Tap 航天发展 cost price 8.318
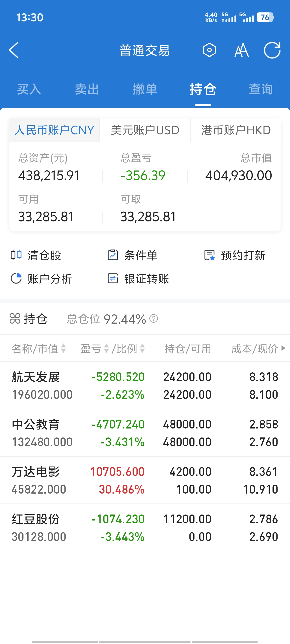The height and width of the screenshot is (644, 290). point(264,377)
